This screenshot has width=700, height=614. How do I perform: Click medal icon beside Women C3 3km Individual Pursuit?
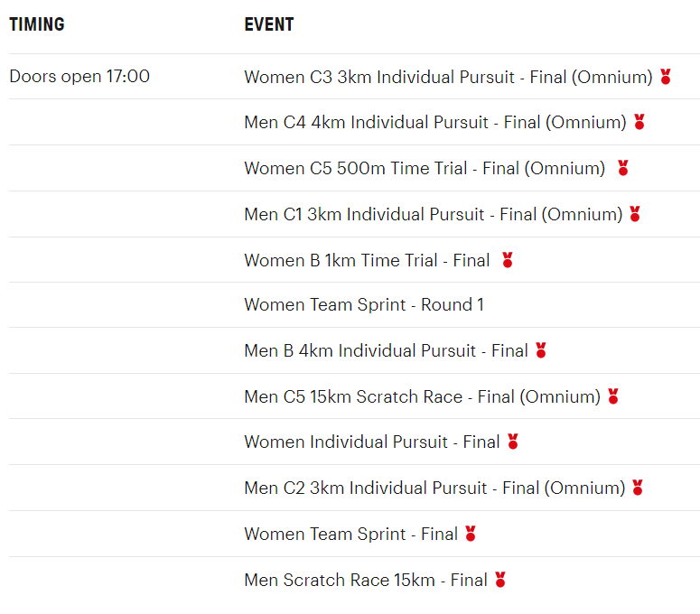(666, 77)
